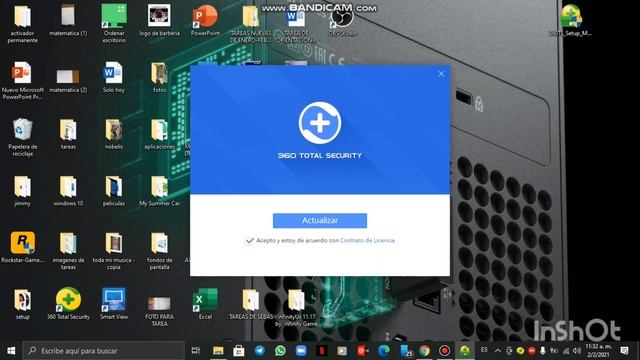Open the peliculas folder
The width and height of the screenshot is (640, 360).
tap(114, 191)
